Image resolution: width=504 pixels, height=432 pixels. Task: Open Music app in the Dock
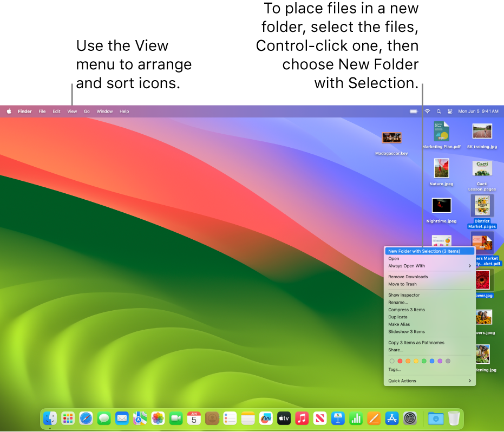302,418
